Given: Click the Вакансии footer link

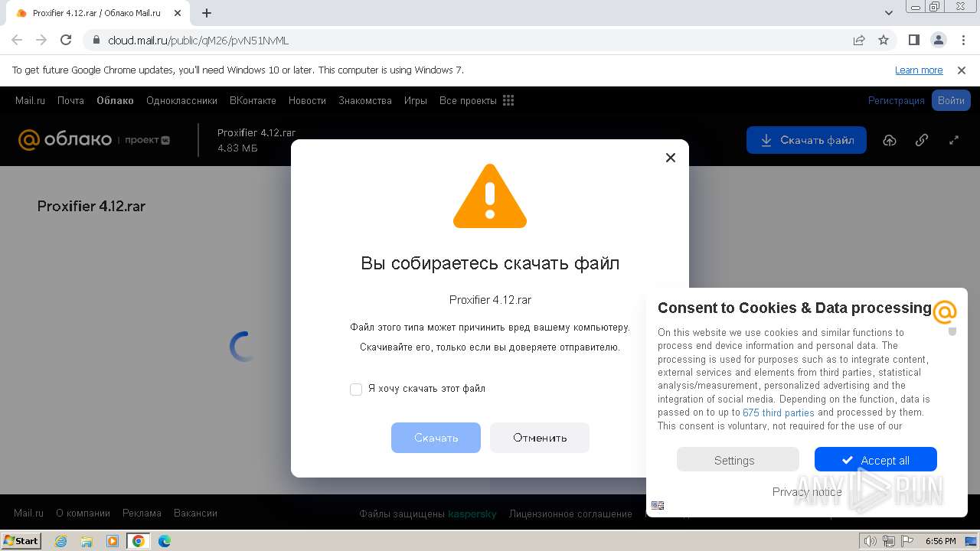Looking at the screenshot, I should pyautogui.click(x=195, y=514).
